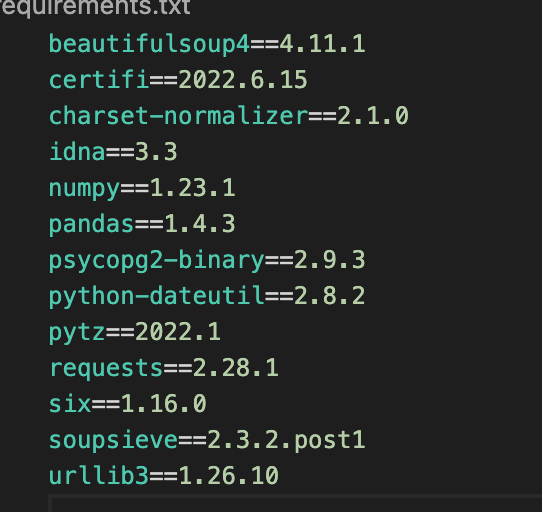This screenshot has width=542, height=512.
Task: Click the six==1.16.0 line
Action: click(128, 404)
